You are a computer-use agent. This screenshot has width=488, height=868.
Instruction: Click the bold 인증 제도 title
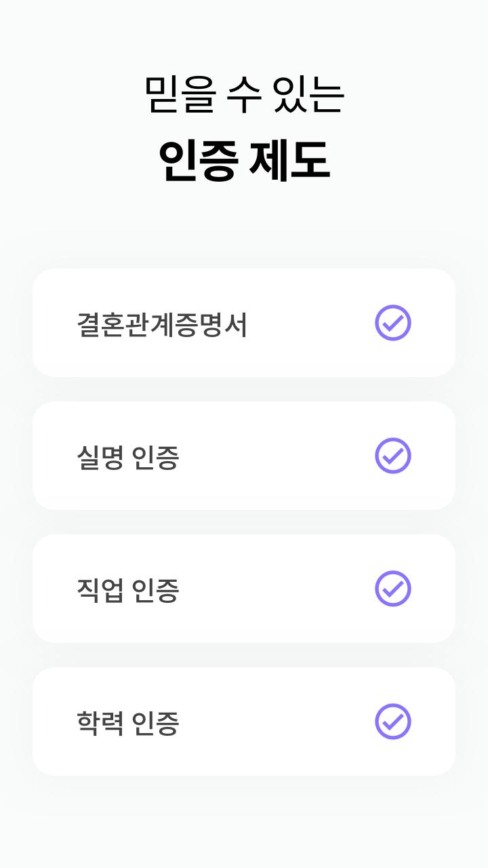tap(244, 161)
